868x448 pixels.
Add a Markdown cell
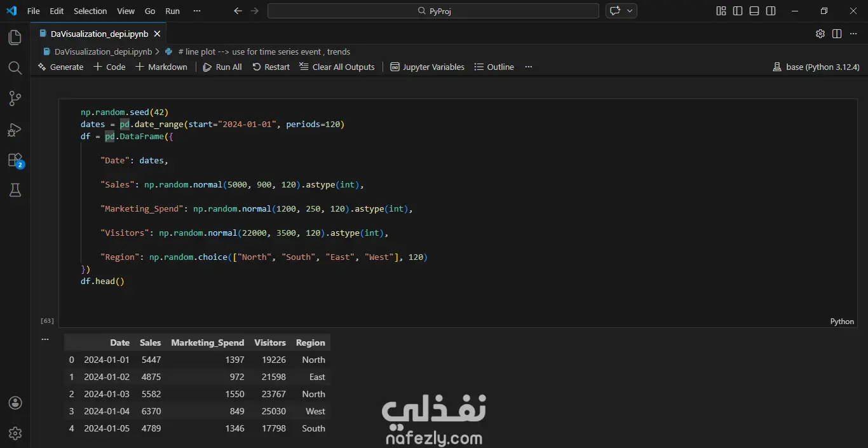pos(161,67)
